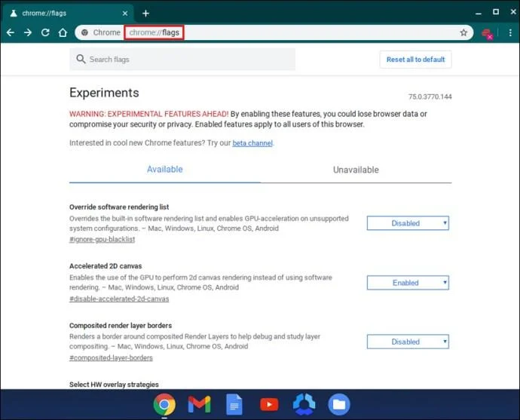Minimize the browser window
520x420 pixels.
[479, 14]
